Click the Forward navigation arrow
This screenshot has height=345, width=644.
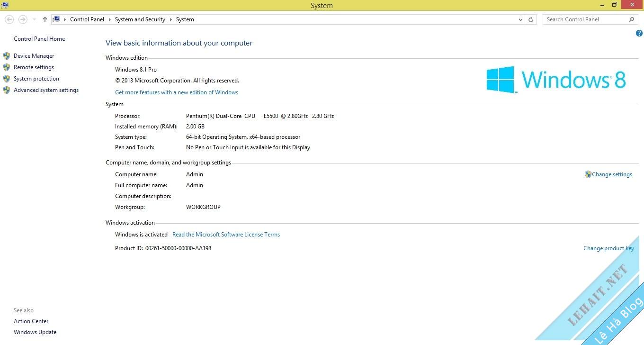[22, 19]
